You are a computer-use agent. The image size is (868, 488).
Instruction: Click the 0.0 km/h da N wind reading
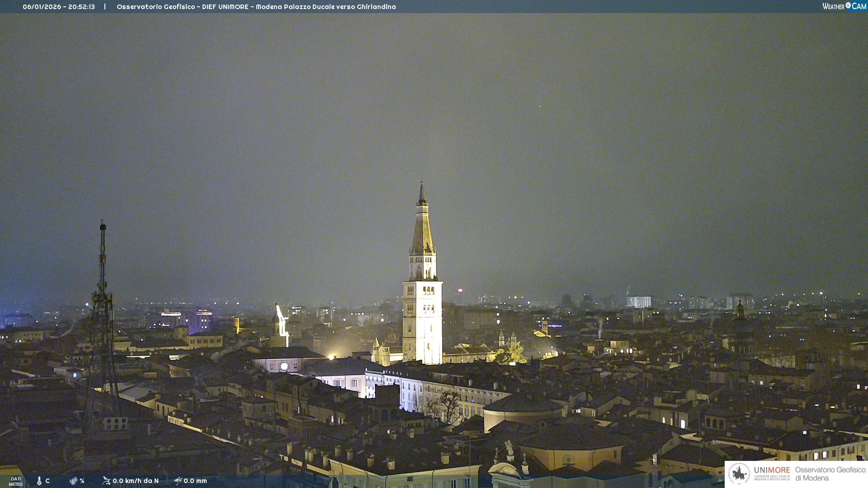point(136,481)
